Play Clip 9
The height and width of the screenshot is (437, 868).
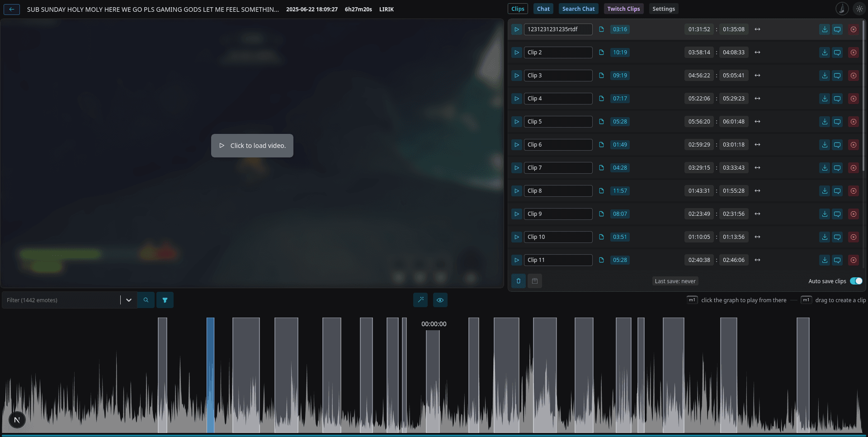(x=517, y=214)
